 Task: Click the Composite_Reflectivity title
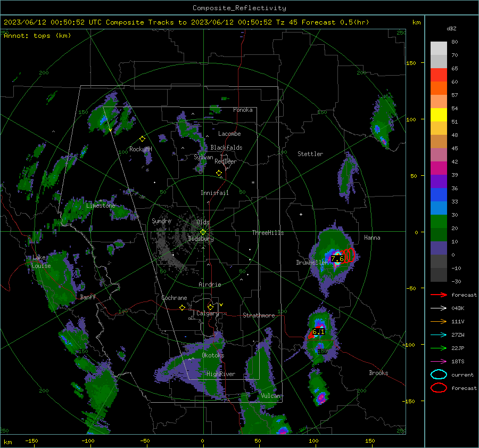[240, 8]
